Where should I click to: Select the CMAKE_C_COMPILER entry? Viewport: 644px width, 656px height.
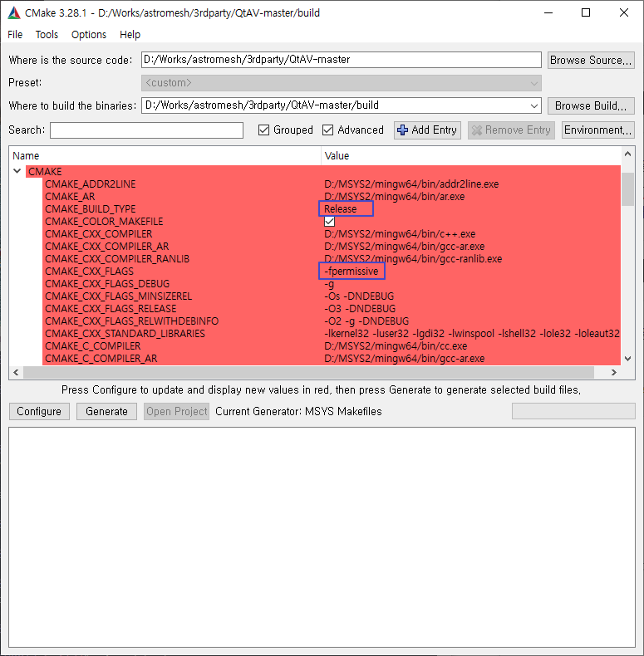tap(92, 346)
